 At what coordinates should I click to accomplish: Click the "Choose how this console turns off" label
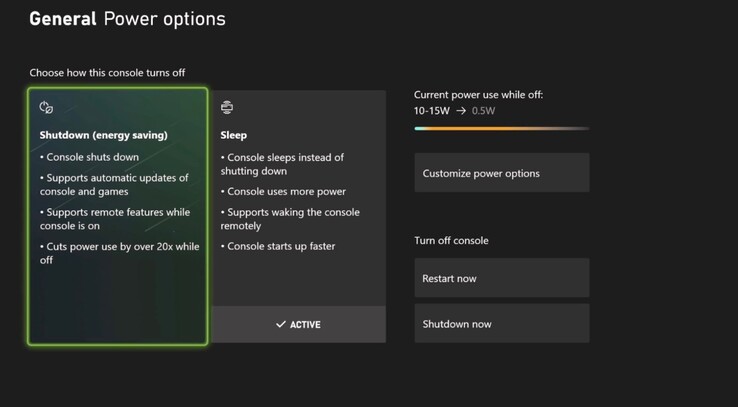(107, 73)
